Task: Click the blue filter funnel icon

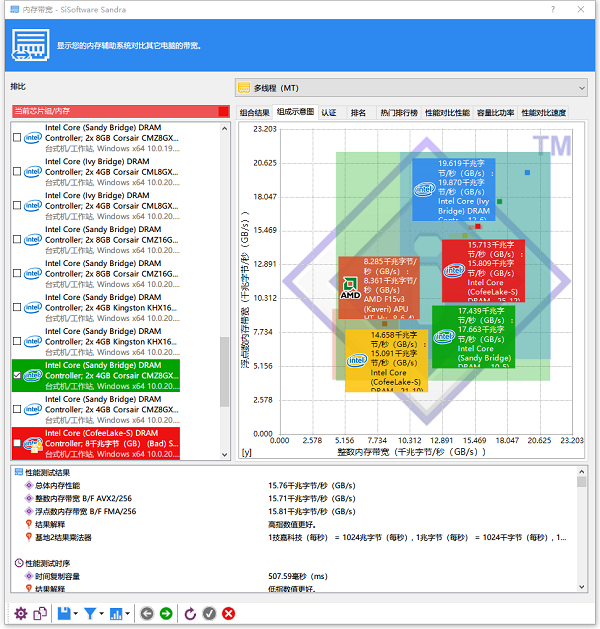Action: [x=90, y=613]
